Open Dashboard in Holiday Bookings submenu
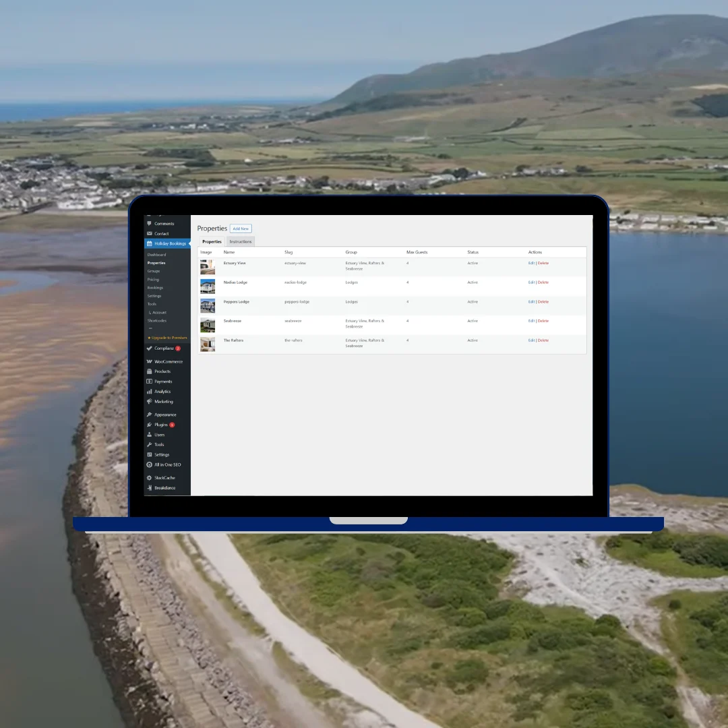Image resolution: width=728 pixels, height=728 pixels. coord(156,254)
